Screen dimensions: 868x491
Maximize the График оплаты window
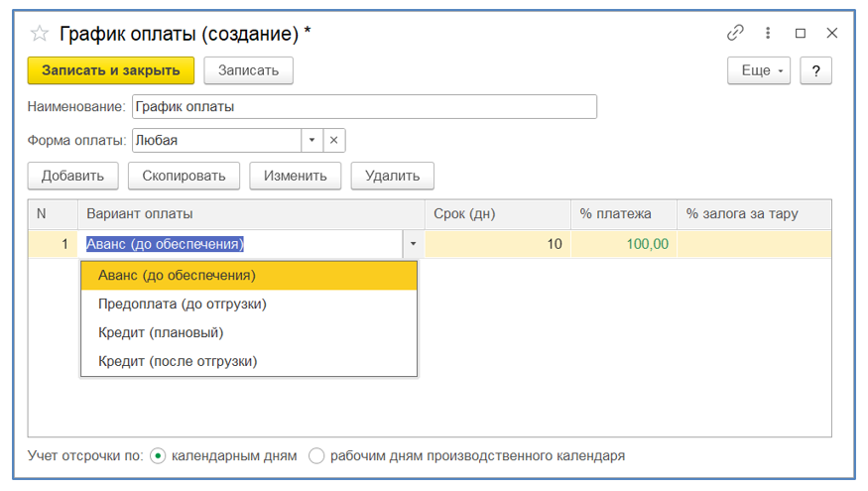(801, 33)
